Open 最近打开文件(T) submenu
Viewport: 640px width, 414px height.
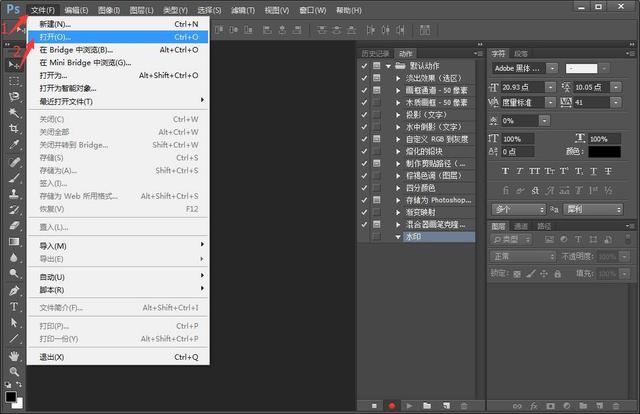pyautogui.click(x=118, y=101)
